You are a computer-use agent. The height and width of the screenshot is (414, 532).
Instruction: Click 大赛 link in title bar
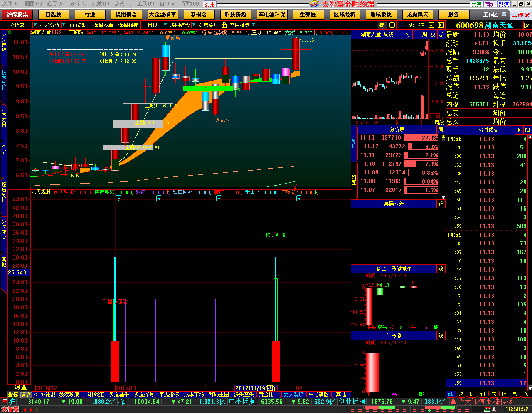[477, 4]
